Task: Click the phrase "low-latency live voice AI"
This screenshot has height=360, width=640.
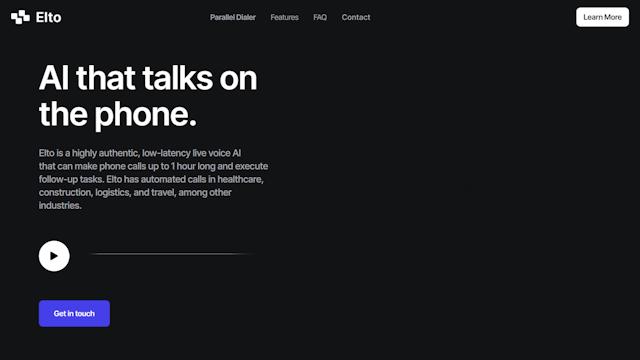Action: click(x=191, y=153)
